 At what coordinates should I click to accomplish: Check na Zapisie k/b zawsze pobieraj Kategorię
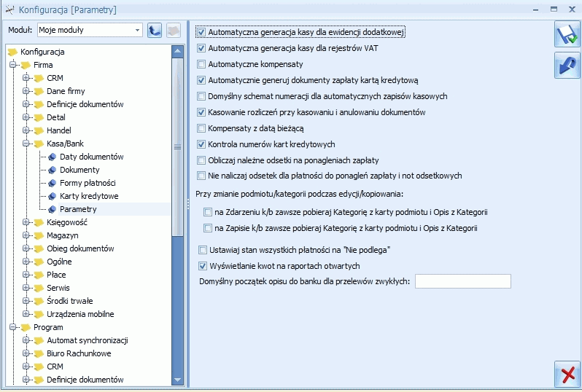[x=208, y=228]
